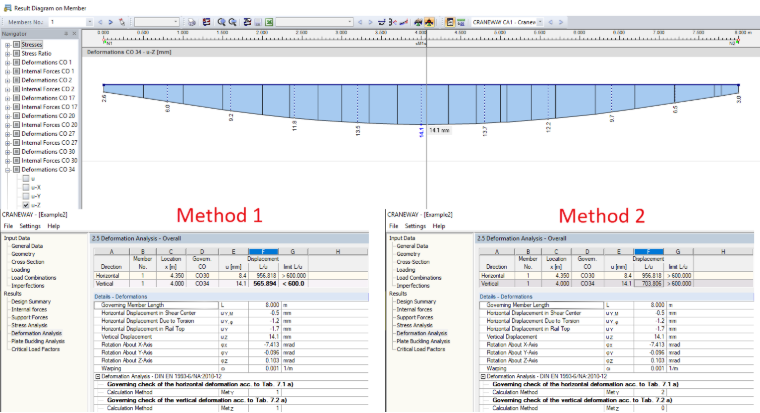Toggle the Stress Ratio checkbox

click(x=16, y=53)
